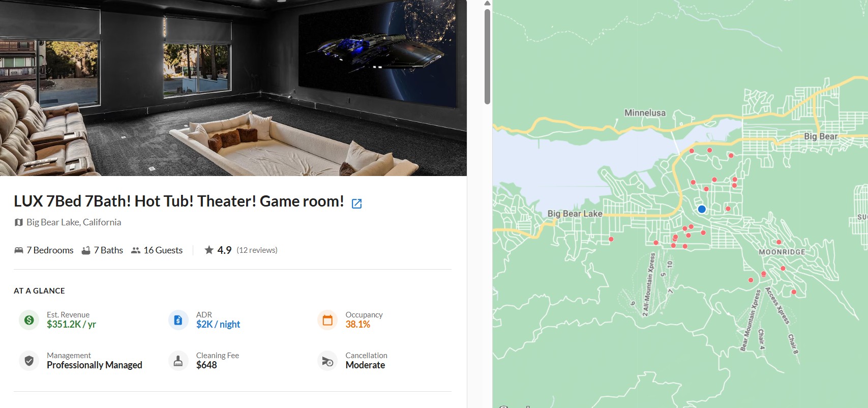Open the theater room listing photo
Image resolution: width=868 pixels, height=408 pixels.
tap(233, 88)
